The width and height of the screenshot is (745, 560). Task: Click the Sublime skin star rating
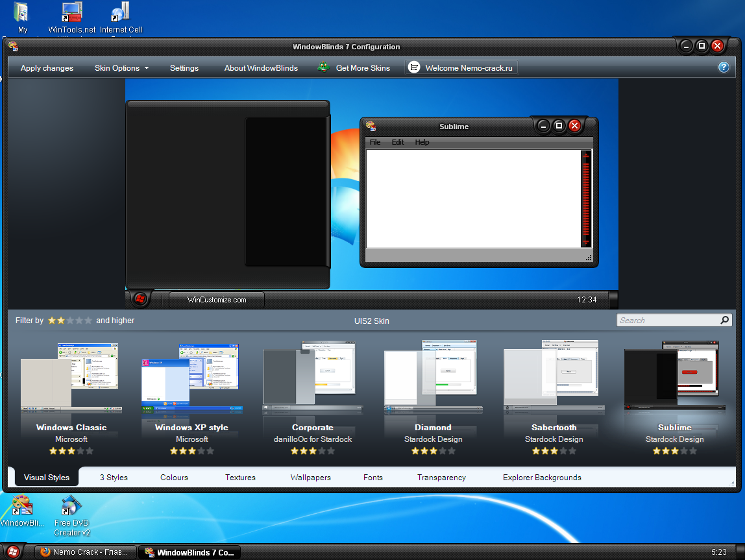pyautogui.click(x=675, y=451)
